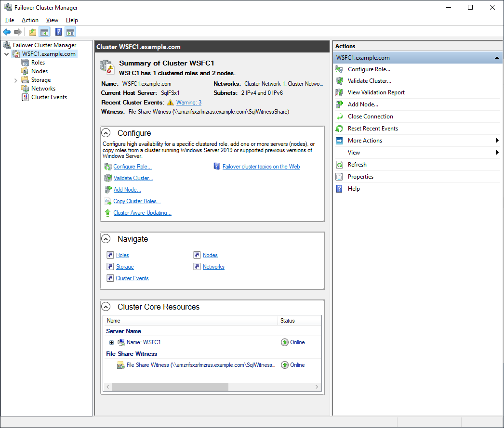Image resolution: width=504 pixels, height=428 pixels.
Task: Click the Networks icon in the tree
Action: point(25,89)
